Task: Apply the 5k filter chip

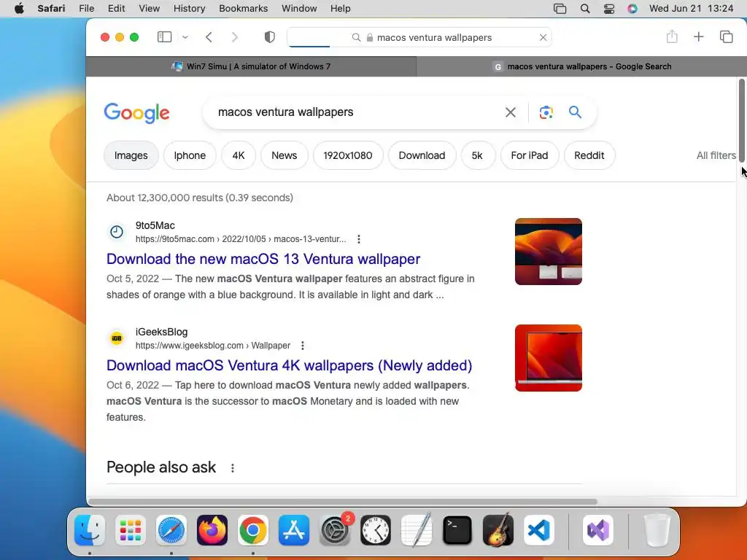Action: (477, 155)
